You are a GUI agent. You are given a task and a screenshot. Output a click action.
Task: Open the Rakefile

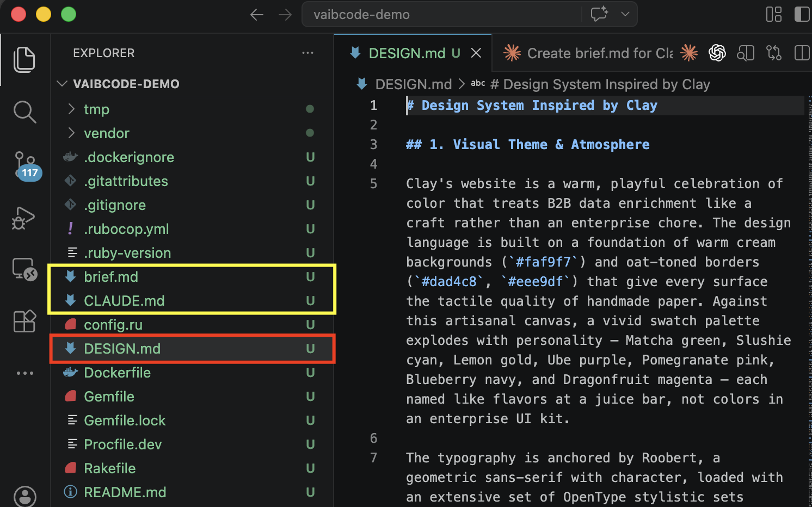coord(192,468)
